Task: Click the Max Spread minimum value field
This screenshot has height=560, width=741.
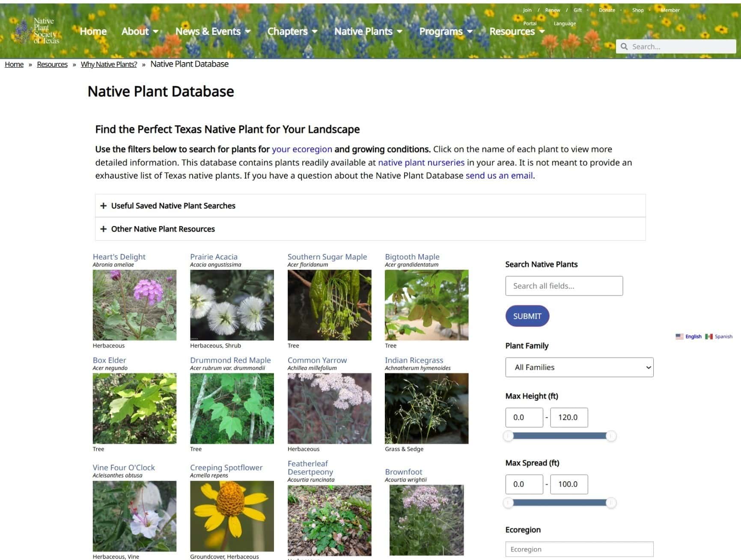Action: [524, 484]
